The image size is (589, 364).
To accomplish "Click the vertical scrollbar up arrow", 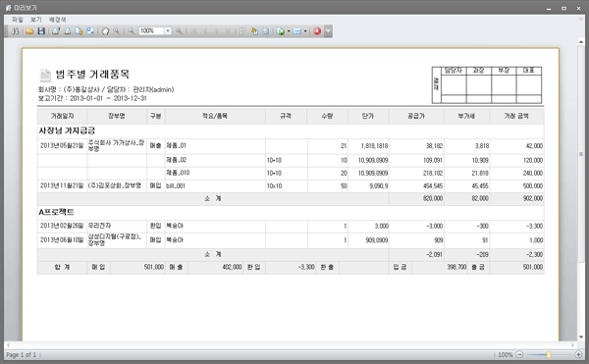I will click(x=581, y=42).
